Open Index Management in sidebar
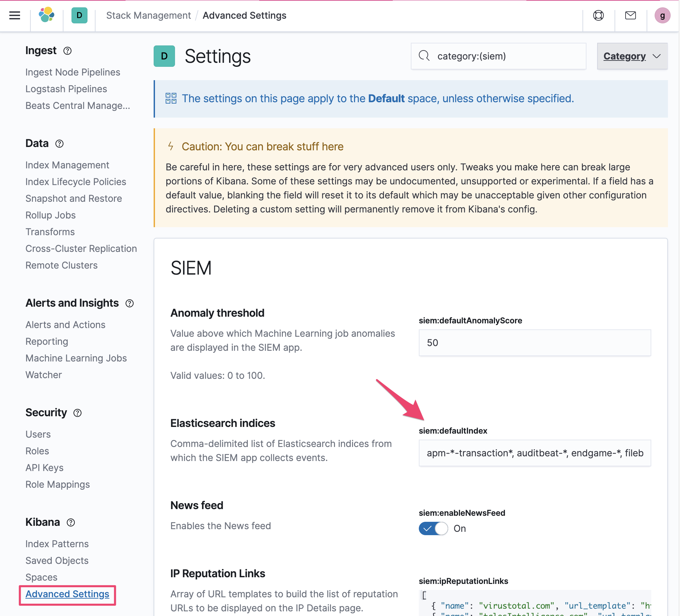This screenshot has width=680, height=616. click(67, 165)
